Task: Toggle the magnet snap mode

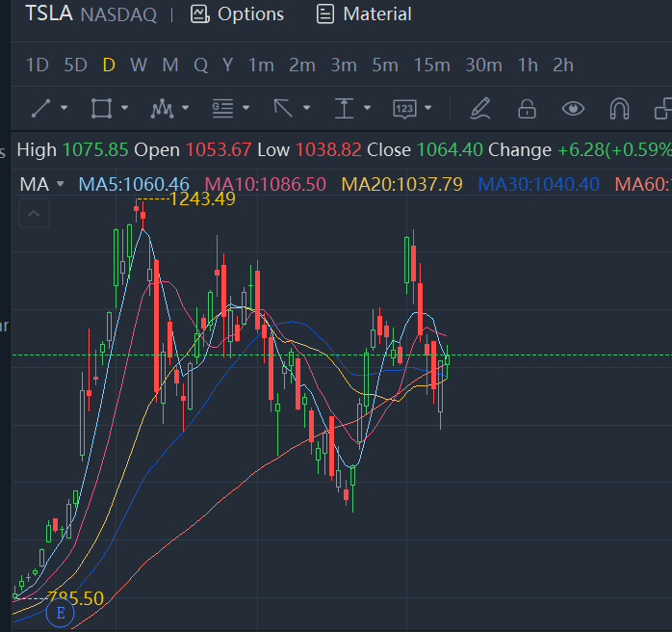Action: (x=619, y=109)
